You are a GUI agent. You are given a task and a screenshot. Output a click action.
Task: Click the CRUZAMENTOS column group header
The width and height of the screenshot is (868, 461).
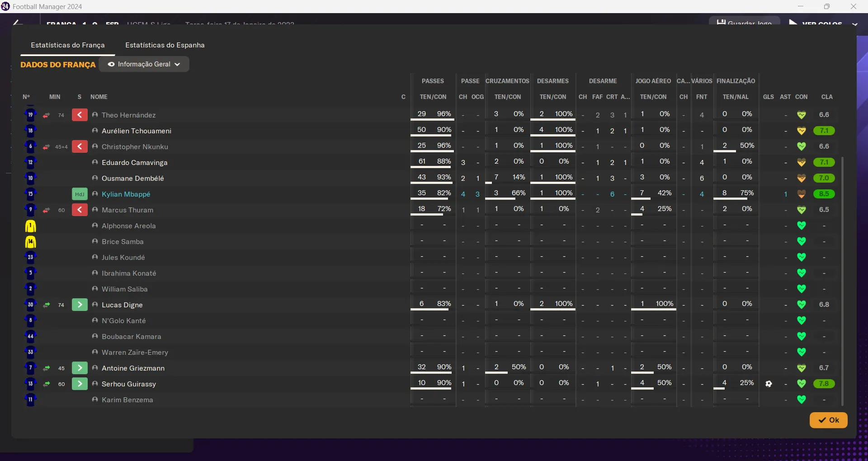(508, 81)
